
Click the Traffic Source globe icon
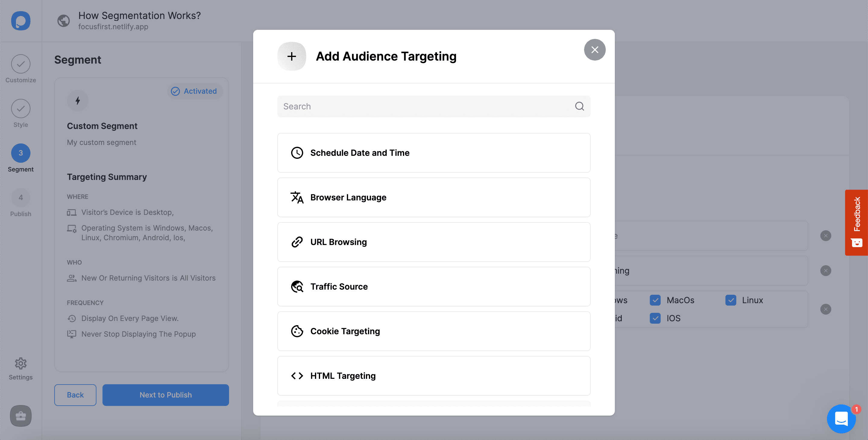tap(297, 286)
